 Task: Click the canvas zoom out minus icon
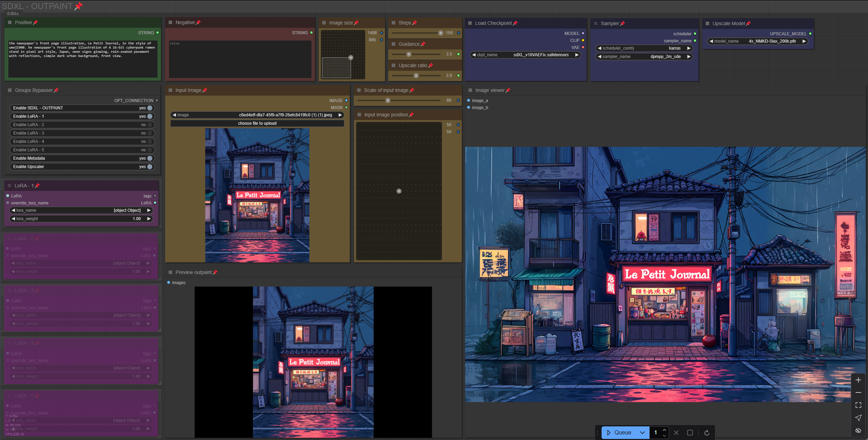pos(858,393)
